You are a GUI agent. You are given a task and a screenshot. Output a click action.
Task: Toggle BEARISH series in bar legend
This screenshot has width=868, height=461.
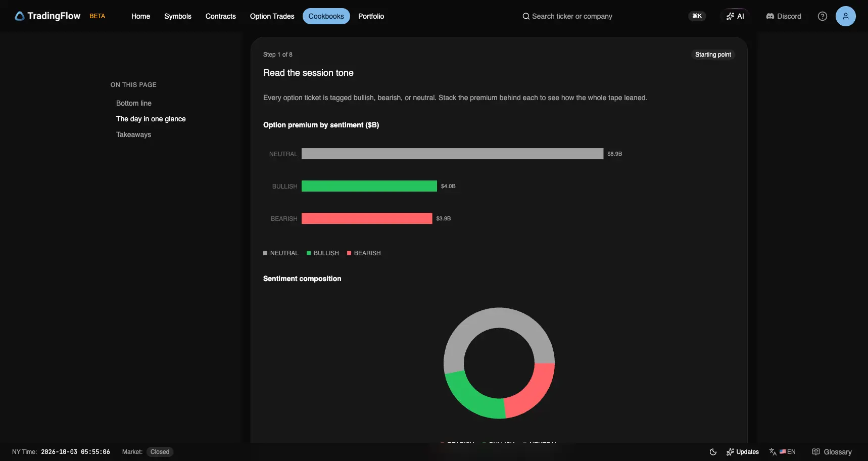364,253
